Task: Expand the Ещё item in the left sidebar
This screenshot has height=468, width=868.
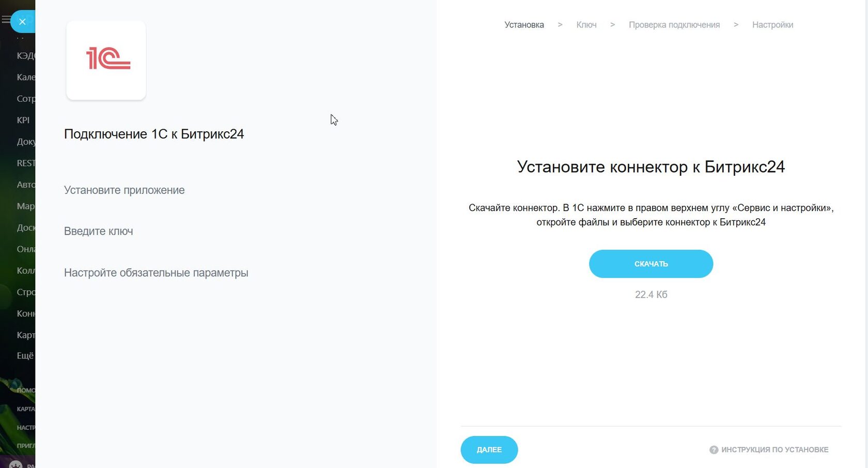Action: pyautogui.click(x=25, y=356)
